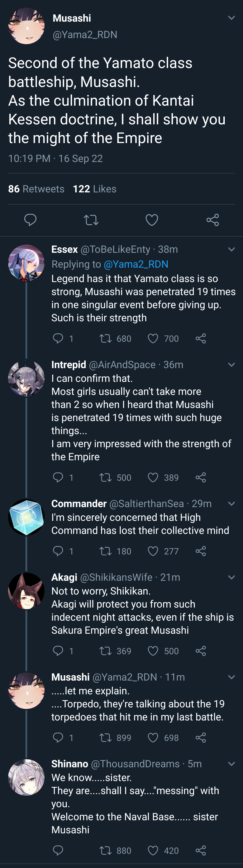Reply to Intrepid's tweet

click(58, 477)
